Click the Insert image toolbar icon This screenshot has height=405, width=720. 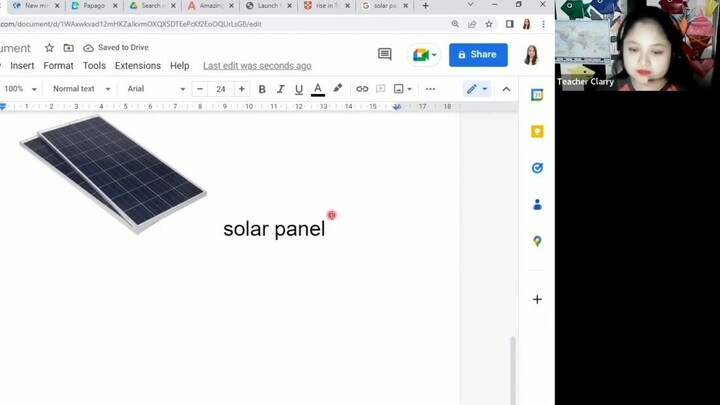[x=399, y=89]
